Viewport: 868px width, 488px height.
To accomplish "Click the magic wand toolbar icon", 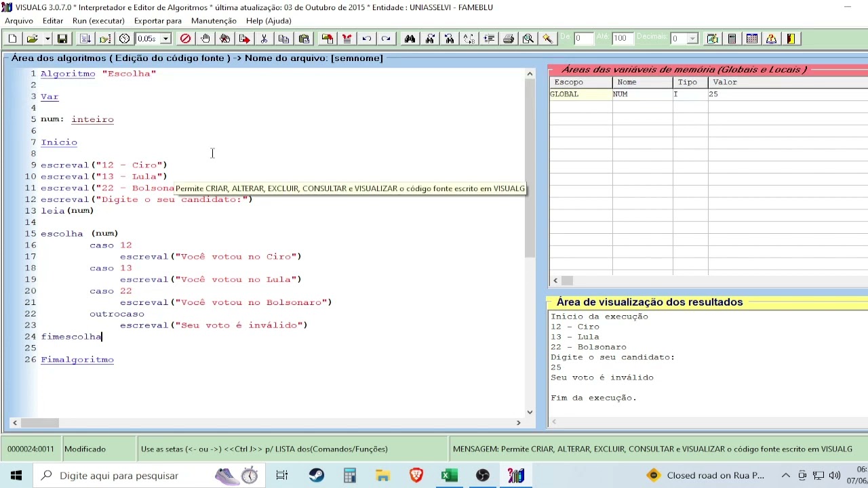I will [547, 39].
